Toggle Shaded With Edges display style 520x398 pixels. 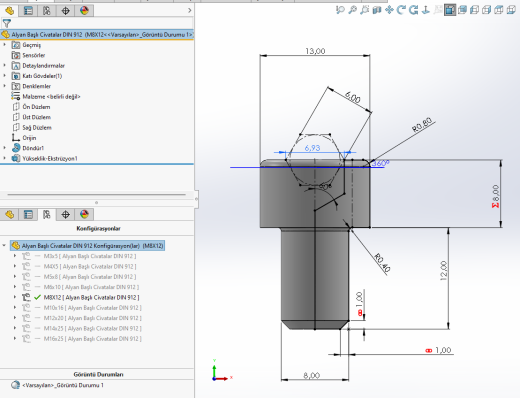click(x=450, y=10)
